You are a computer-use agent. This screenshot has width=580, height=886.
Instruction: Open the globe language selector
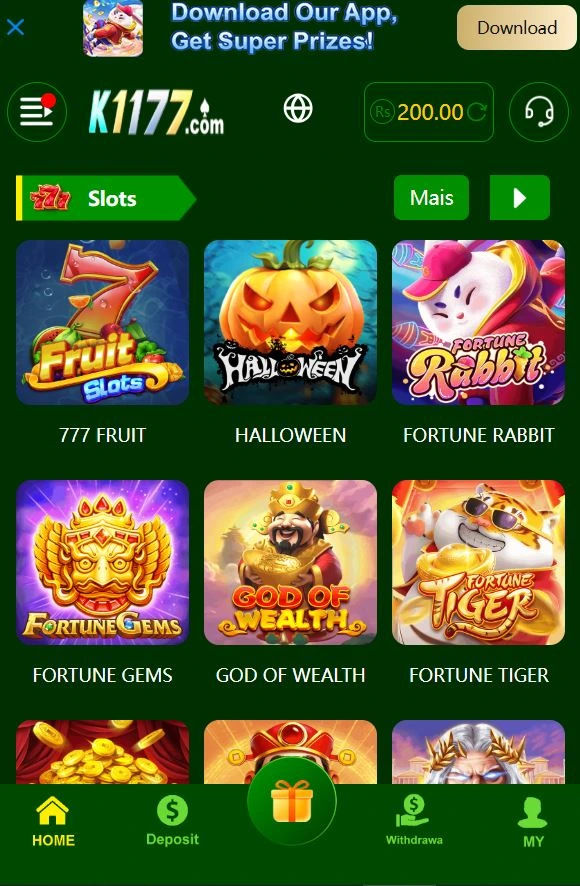[298, 108]
